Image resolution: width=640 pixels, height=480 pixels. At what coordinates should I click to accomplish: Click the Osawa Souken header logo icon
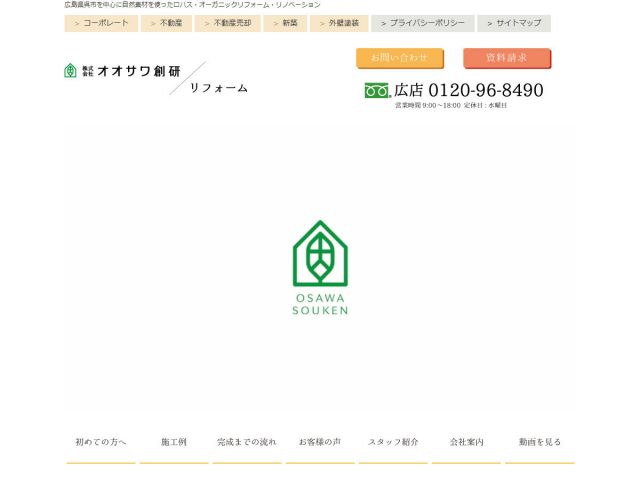pyautogui.click(x=71, y=71)
